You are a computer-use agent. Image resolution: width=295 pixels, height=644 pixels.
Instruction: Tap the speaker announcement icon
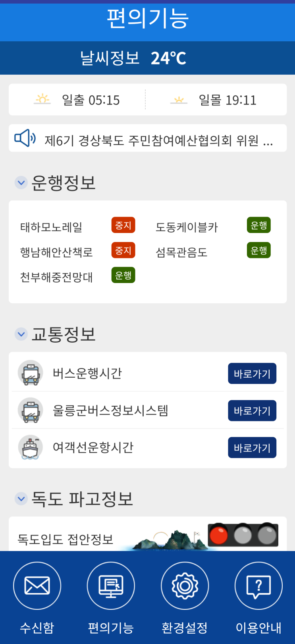(x=25, y=138)
